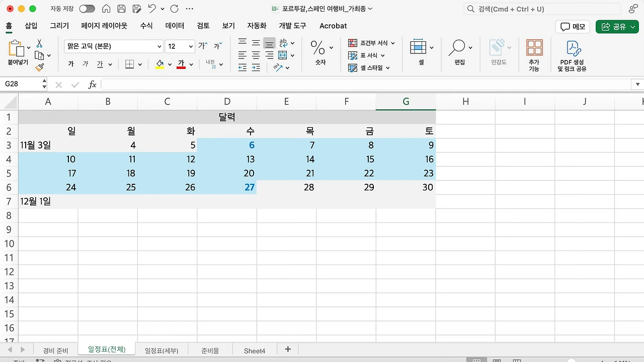The height and width of the screenshot is (362, 644).
Task: Switch to the 일정표(세부) sheet tab
Action: (x=162, y=350)
